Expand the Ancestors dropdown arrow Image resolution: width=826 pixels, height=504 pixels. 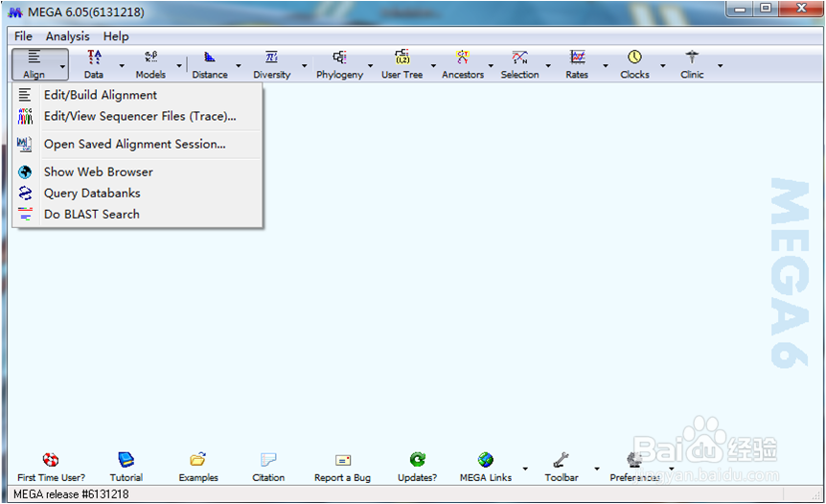point(491,66)
